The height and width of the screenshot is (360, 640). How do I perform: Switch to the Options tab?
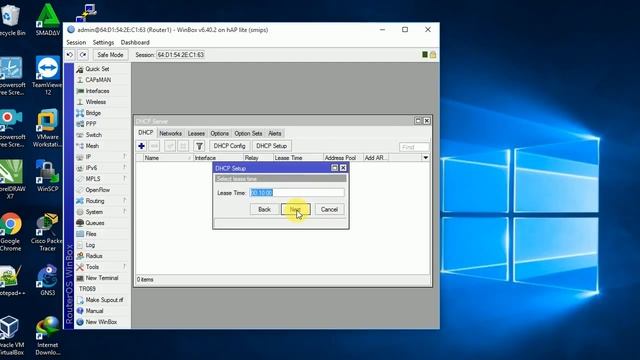[220, 133]
